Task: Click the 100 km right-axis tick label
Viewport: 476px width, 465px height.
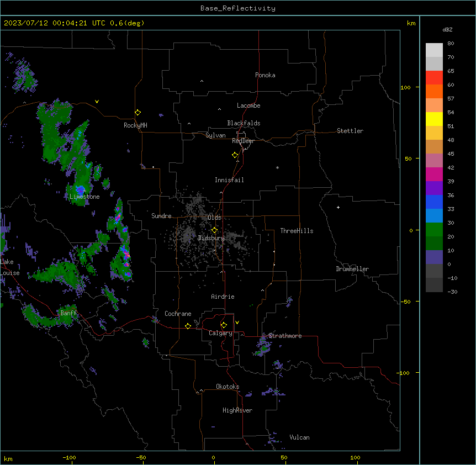Action: click(405, 87)
